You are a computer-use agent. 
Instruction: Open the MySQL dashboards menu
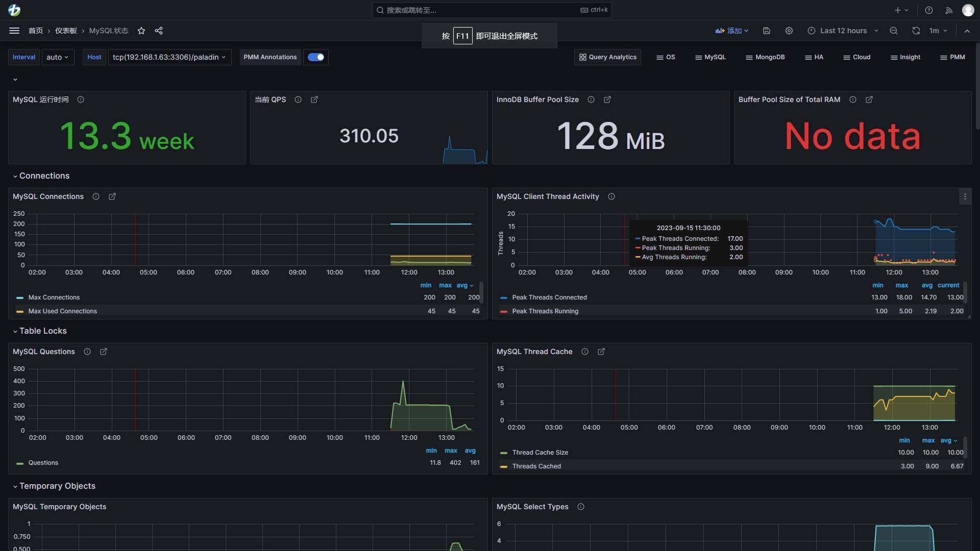click(x=710, y=57)
